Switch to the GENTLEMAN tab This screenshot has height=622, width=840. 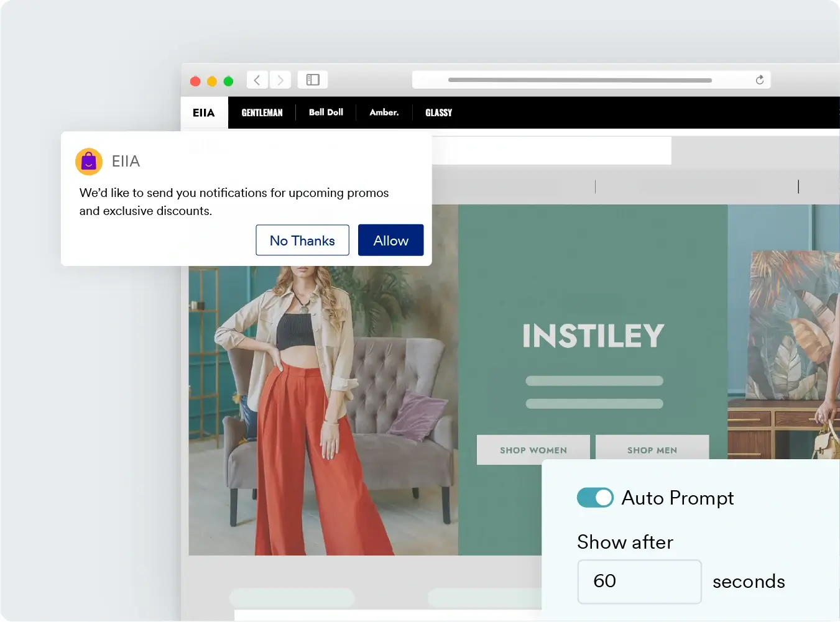pyautogui.click(x=262, y=112)
